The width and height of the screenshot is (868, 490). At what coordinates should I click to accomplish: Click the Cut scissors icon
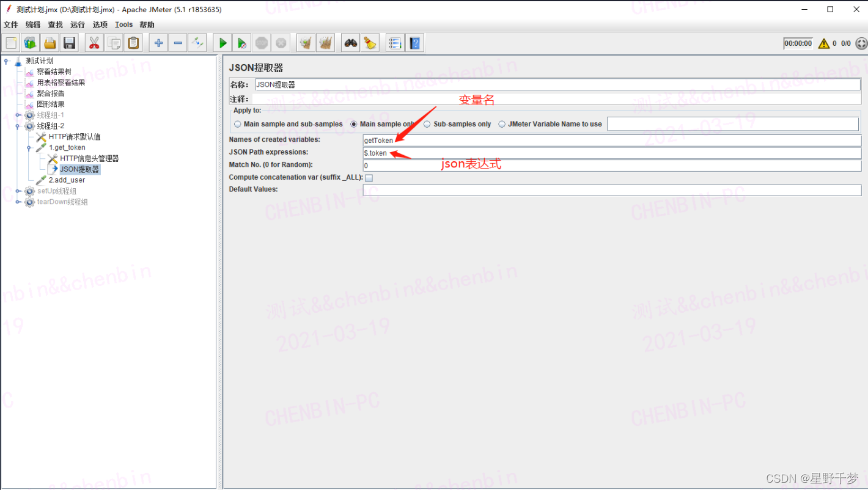(94, 43)
